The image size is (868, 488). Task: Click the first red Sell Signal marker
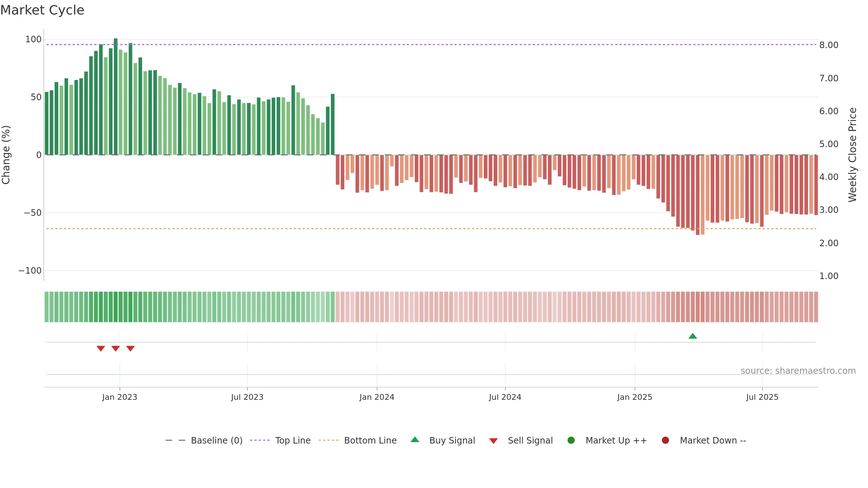[101, 348]
